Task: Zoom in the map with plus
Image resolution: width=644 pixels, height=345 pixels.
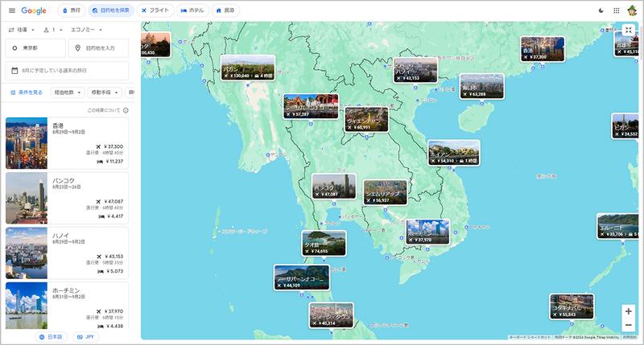Action: tap(629, 311)
